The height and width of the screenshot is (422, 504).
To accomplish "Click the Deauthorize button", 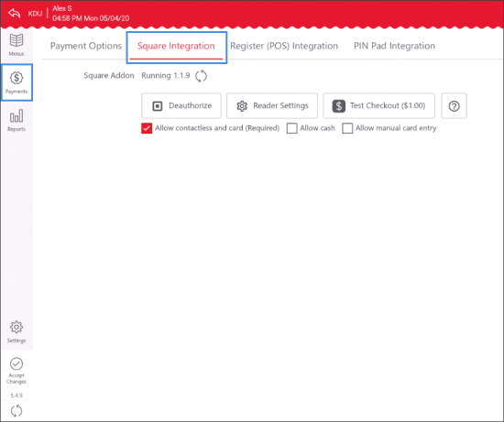I will pos(181,106).
